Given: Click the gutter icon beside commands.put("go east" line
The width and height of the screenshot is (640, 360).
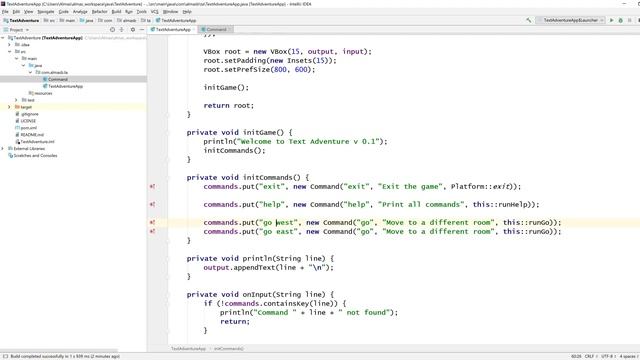Looking at the screenshot, I should (152, 231).
